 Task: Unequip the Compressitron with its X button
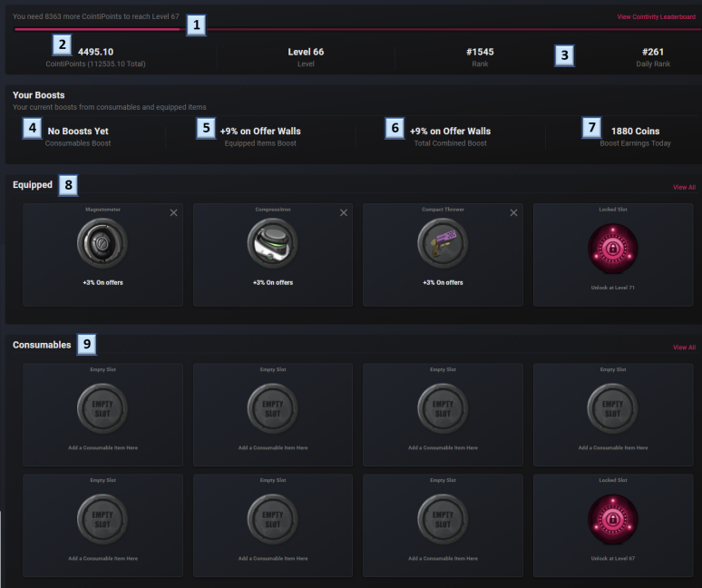(x=344, y=212)
